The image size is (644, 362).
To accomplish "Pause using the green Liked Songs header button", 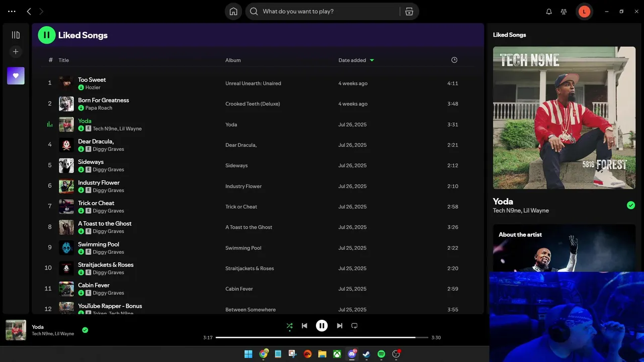I will point(47,35).
